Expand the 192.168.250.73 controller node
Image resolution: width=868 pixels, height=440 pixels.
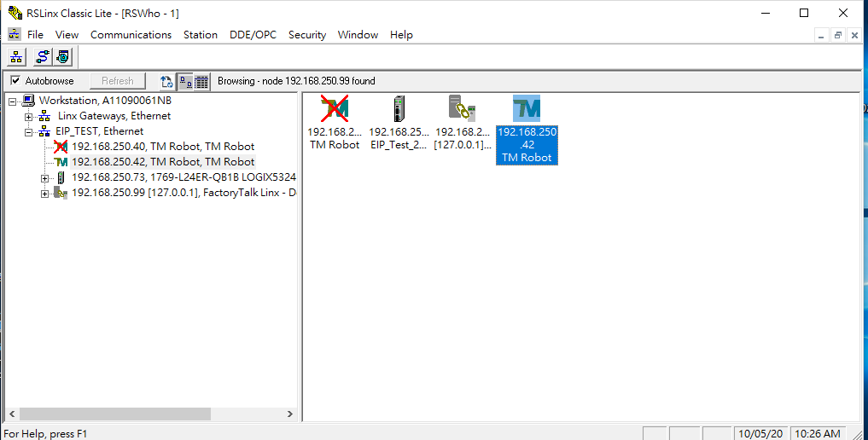coord(45,178)
